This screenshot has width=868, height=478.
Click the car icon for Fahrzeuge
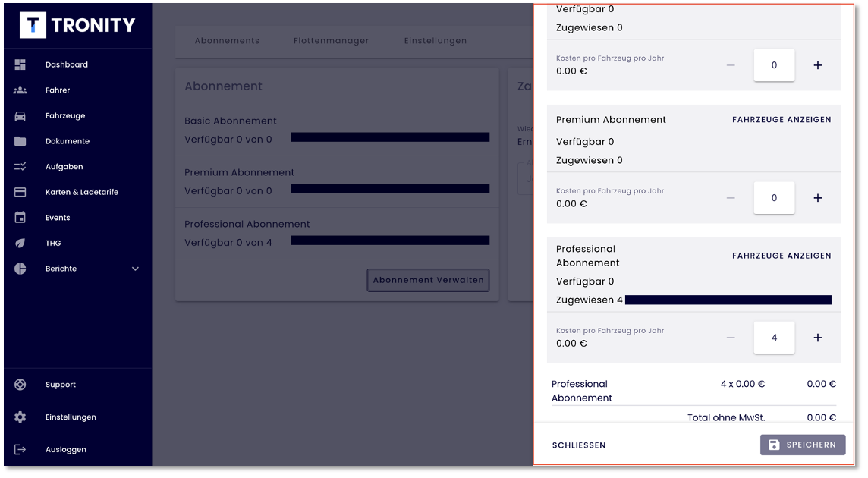pyautogui.click(x=20, y=116)
